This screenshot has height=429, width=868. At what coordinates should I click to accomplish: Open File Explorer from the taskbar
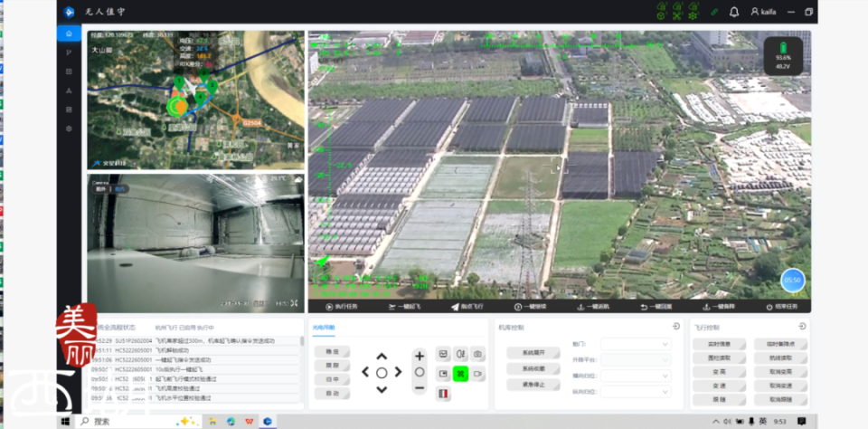pyautogui.click(x=212, y=422)
